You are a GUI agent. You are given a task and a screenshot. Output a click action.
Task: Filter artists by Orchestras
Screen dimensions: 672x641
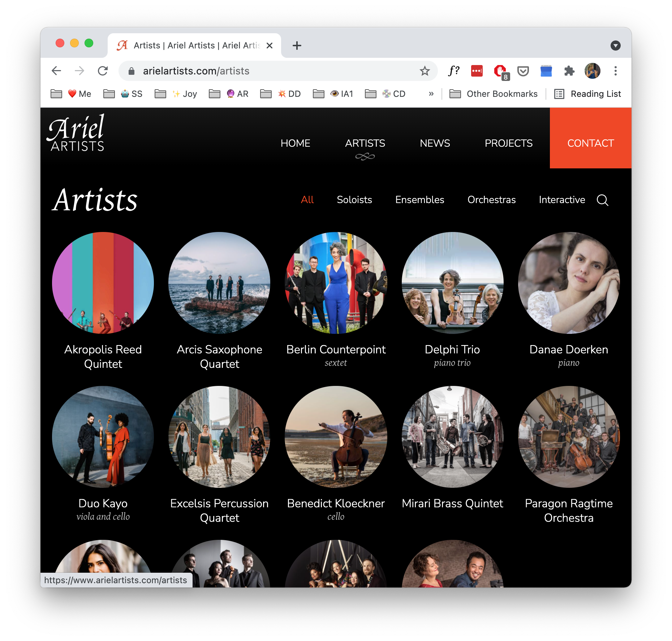492,200
